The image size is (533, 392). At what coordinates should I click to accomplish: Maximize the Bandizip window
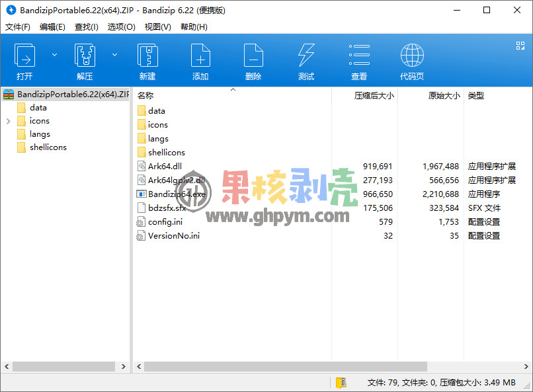pos(487,10)
